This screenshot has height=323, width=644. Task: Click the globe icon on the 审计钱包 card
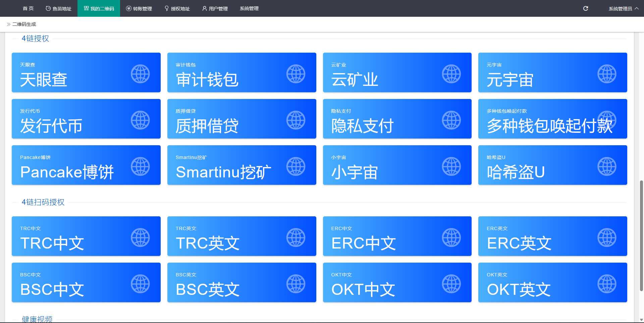[x=296, y=74]
